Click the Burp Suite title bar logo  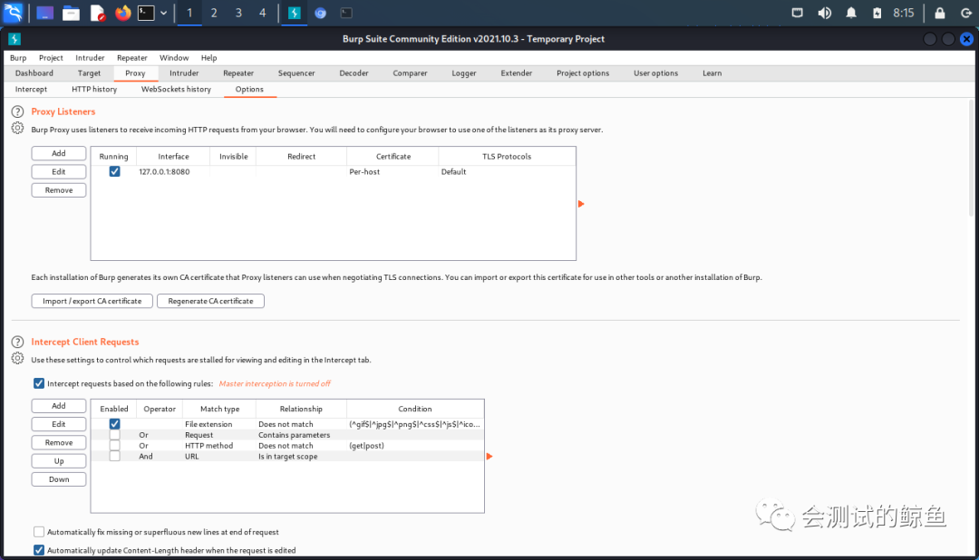click(x=15, y=39)
